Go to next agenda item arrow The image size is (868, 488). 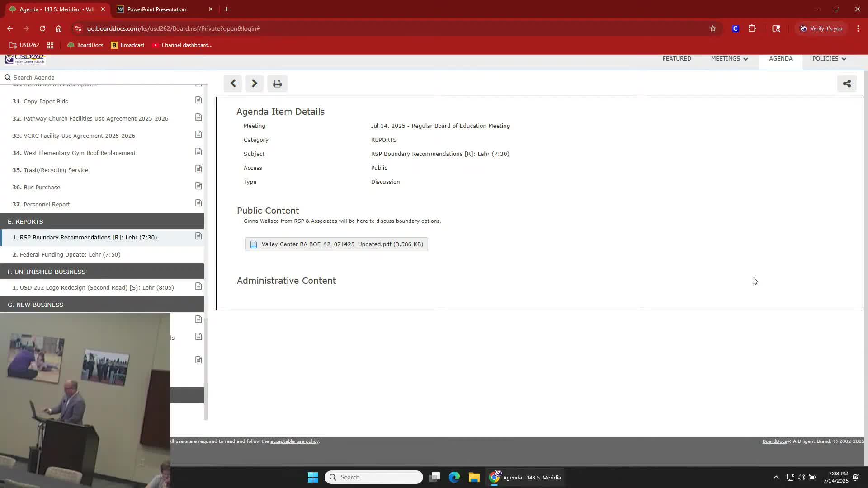254,84
